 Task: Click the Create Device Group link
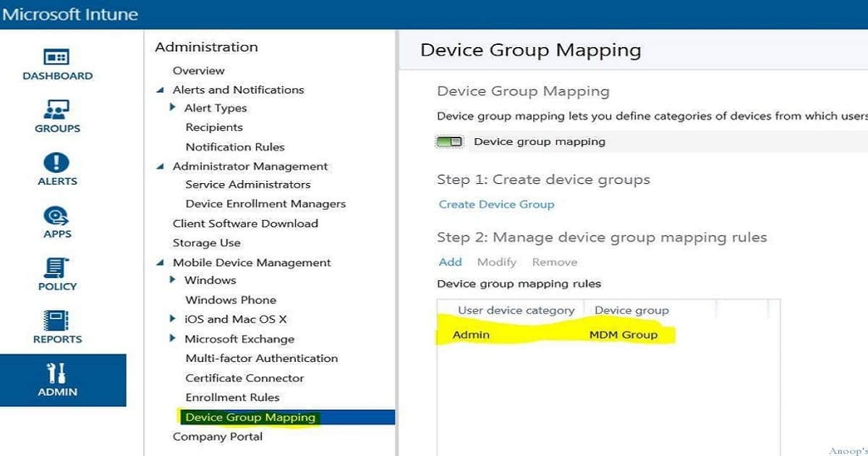496,204
